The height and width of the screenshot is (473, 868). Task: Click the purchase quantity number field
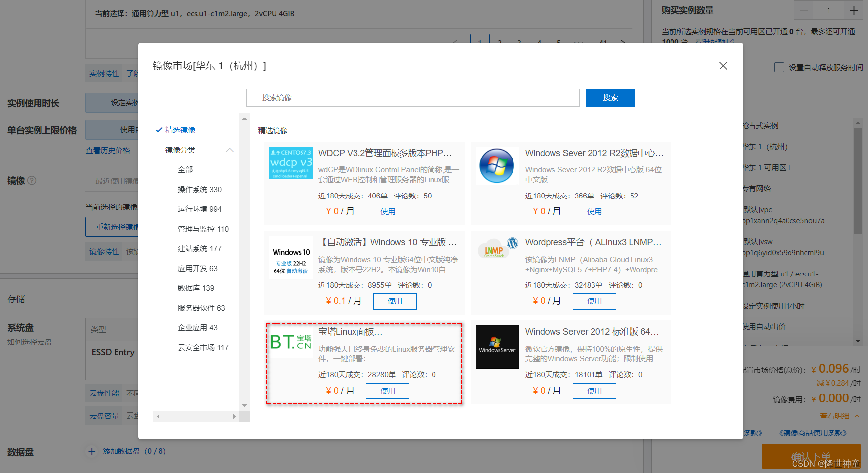829,10
